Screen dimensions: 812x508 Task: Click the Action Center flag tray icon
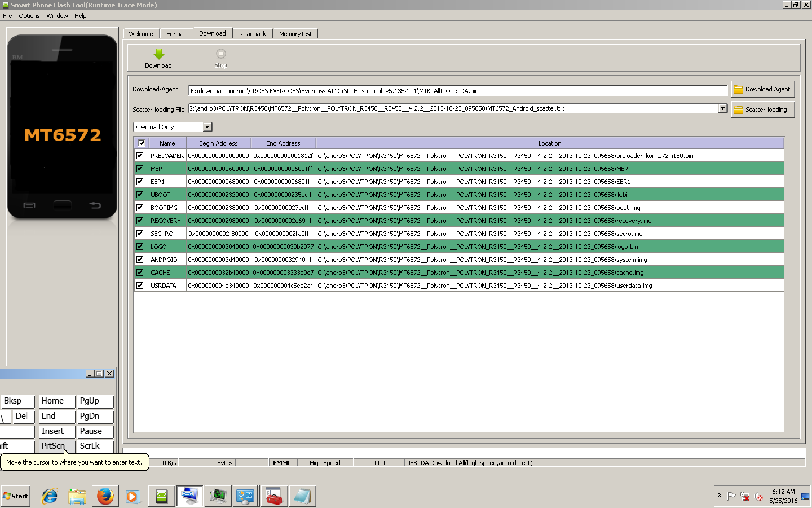[x=731, y=496]
